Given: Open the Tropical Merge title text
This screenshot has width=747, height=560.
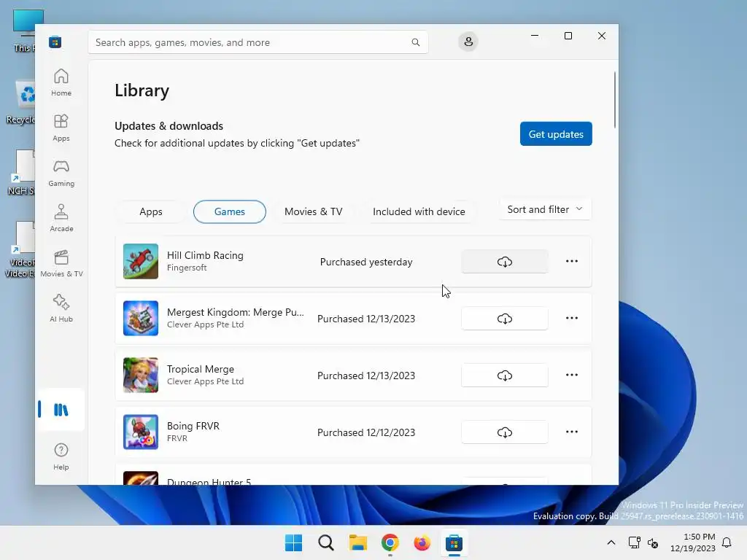Looking at the screenshot, I should click(200, 369).
